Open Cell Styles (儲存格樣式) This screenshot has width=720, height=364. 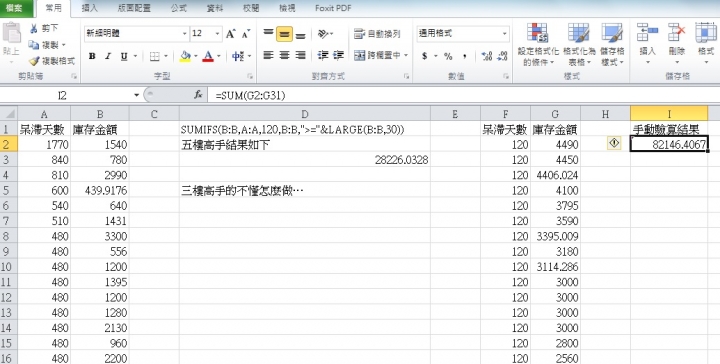(x=612, y=44)
